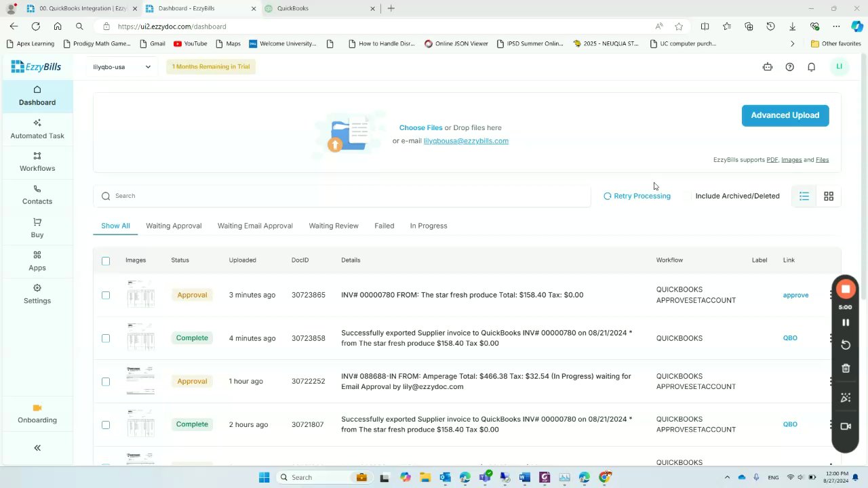Open the Windows Start menu
The width and height of the screenshot is (868, 488).
[x=264, y=477]
